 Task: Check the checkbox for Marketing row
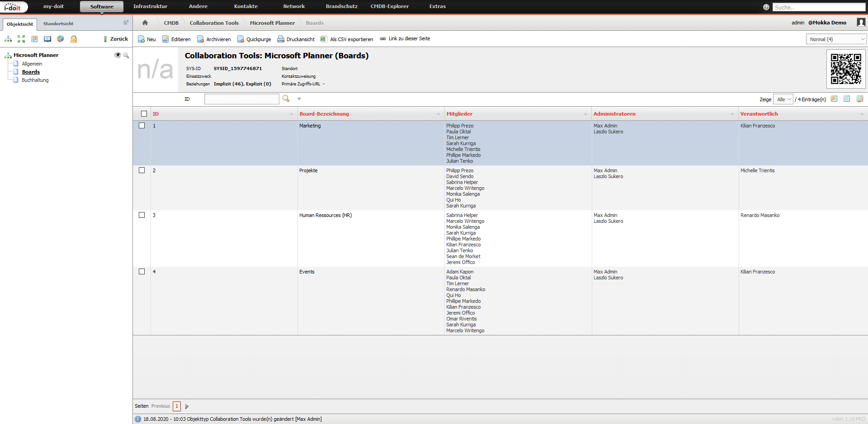(x=142, y=126)
